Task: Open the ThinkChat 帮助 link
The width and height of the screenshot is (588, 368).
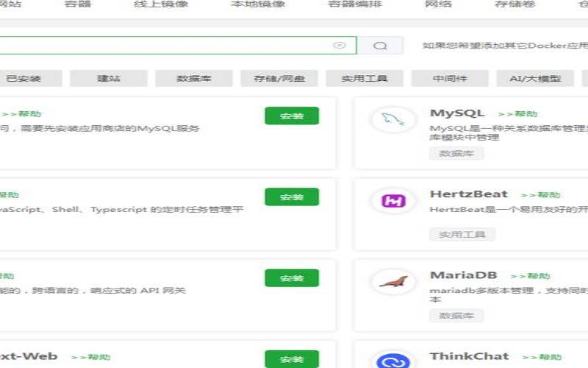Action: pos(542,357)
